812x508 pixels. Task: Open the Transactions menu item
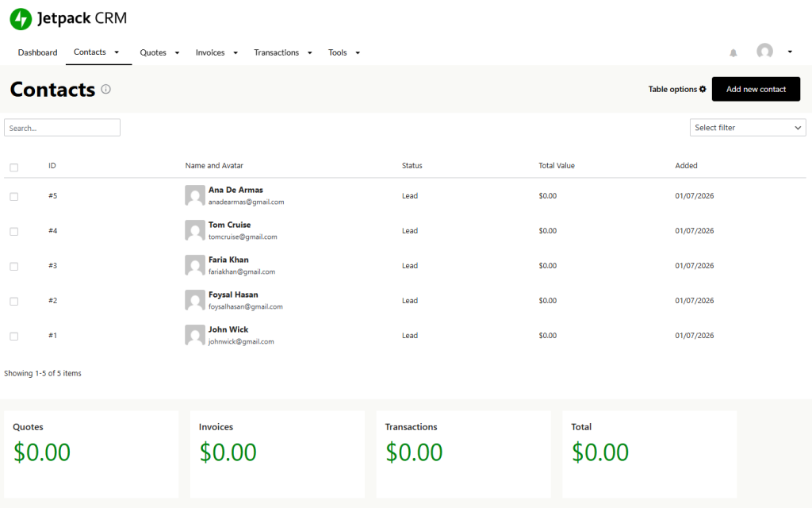click(x=276, y=52)
